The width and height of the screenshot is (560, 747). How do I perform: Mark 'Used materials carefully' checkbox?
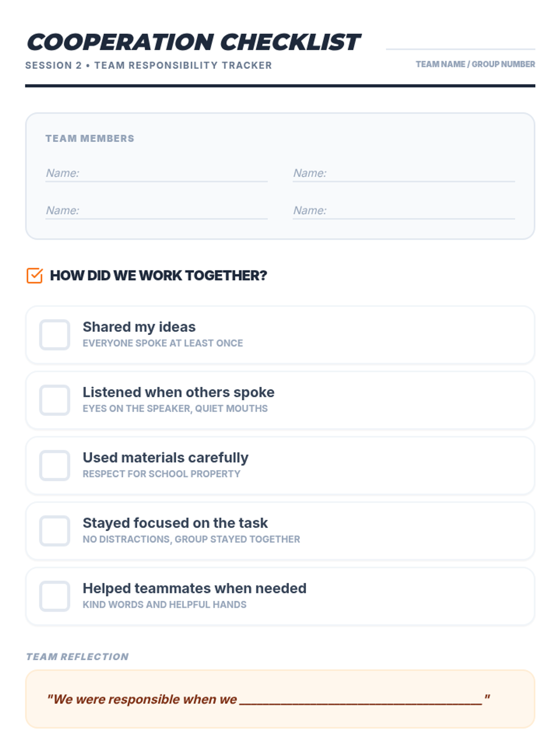(55, 465)
